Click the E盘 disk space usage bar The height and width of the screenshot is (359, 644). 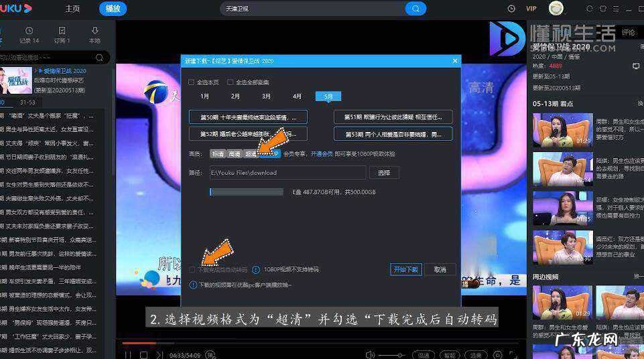pos(247,192)
